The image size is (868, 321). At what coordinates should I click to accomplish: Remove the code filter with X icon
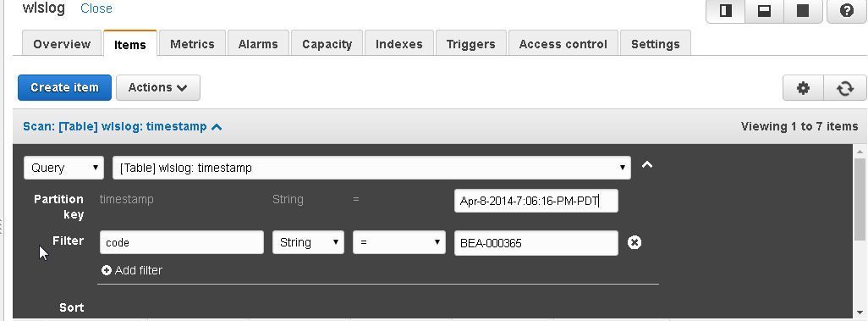point(635,242)
